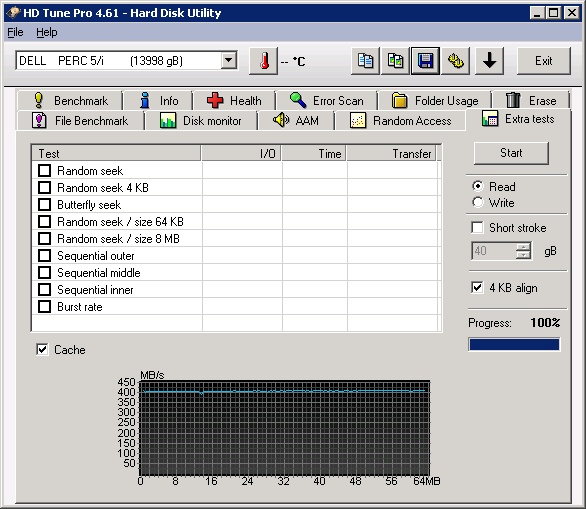Open the DELL PERC 5/i drive dropdown
This screenshot has height=509, width=586.
click(x=229, y=61)
